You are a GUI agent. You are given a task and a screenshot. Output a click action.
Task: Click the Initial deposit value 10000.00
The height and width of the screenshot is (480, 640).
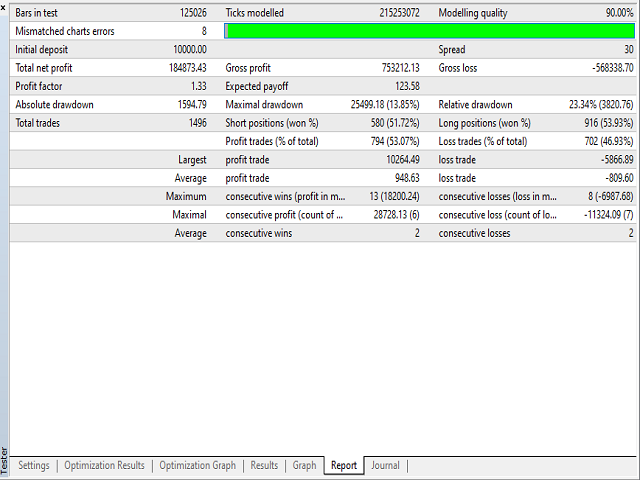click(x=183, y=50)
